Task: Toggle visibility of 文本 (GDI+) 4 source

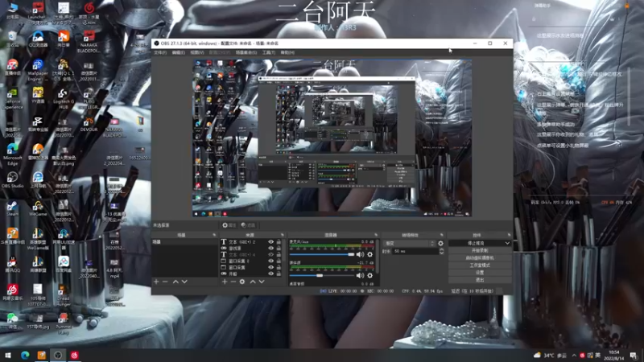Action: tap(270, 254)
